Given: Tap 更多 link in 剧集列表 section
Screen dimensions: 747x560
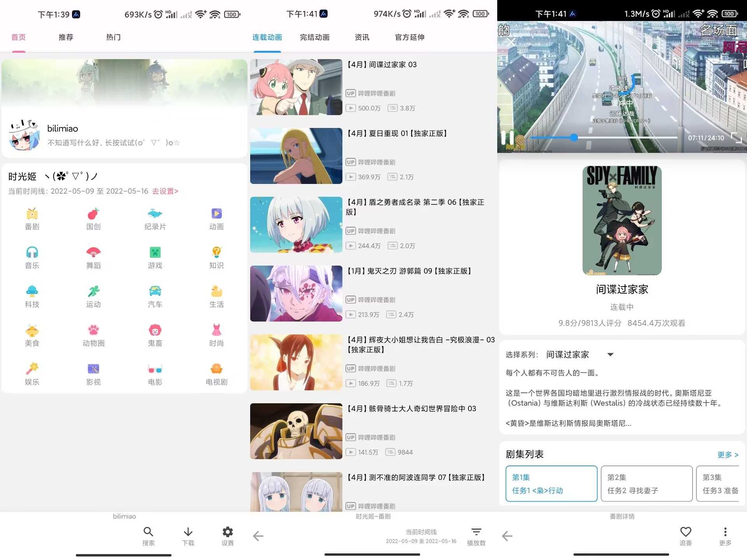Looking at the screenshot, I should tap(727, 455).
